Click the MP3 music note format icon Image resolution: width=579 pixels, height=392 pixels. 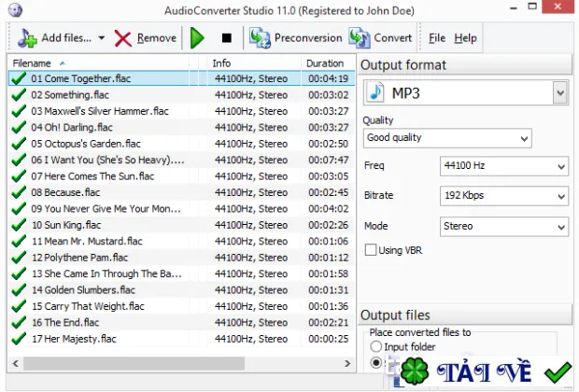pos(375,92)
